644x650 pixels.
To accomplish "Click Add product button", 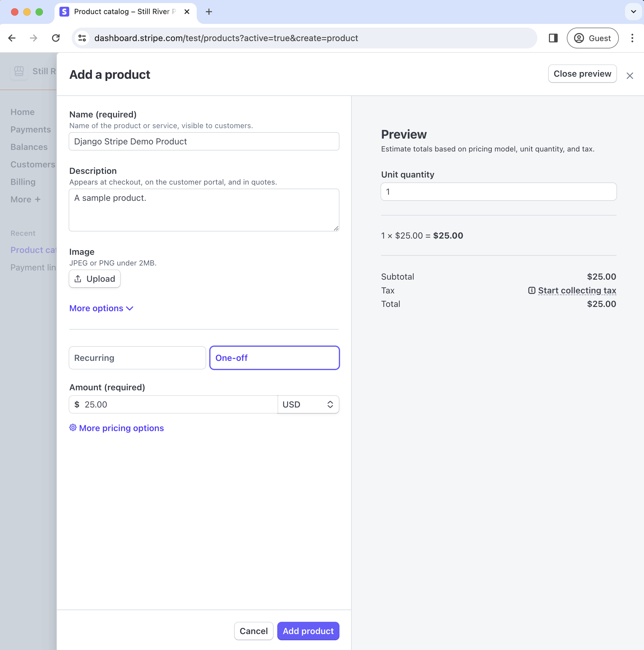I will (308, 631).
